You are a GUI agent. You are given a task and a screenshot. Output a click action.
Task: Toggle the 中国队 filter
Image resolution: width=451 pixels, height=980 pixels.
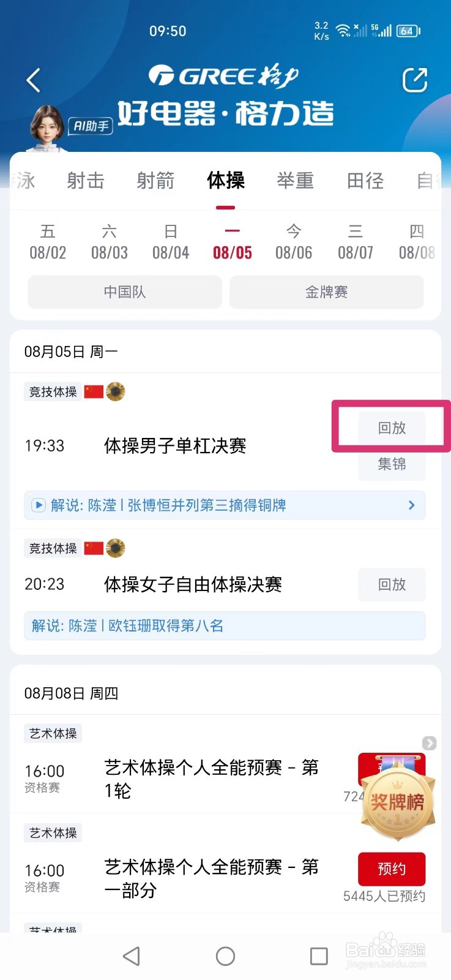tap(125, 292)
